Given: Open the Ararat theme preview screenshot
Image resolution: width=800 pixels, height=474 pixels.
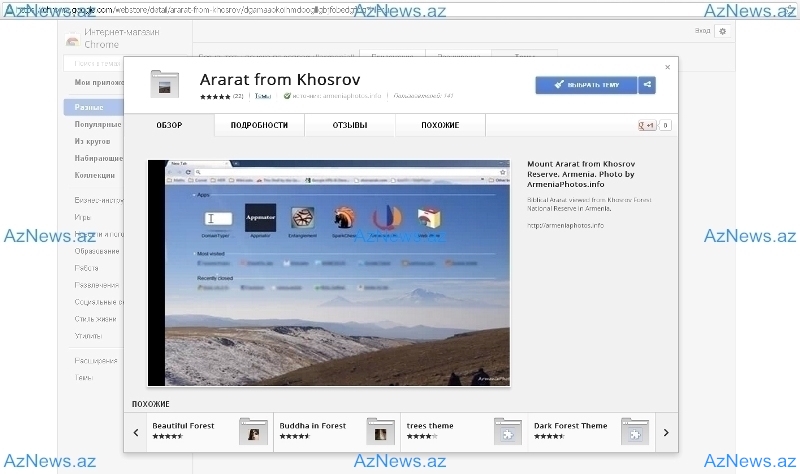Looking at the screenshot, I should click(329, 273).
